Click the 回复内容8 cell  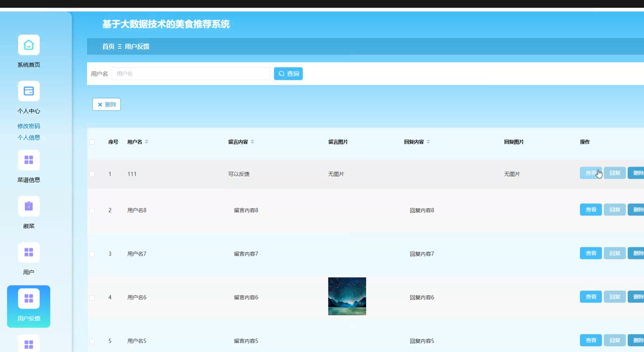click(422, 210)
